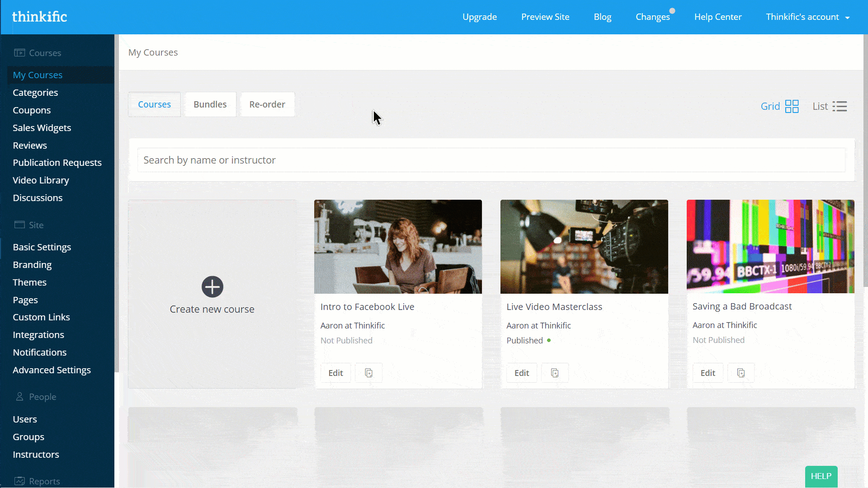Open Pages in sidebar
The height and width of the screenshot is (488, 868).
pyautogui.click(x=25, y=300)
